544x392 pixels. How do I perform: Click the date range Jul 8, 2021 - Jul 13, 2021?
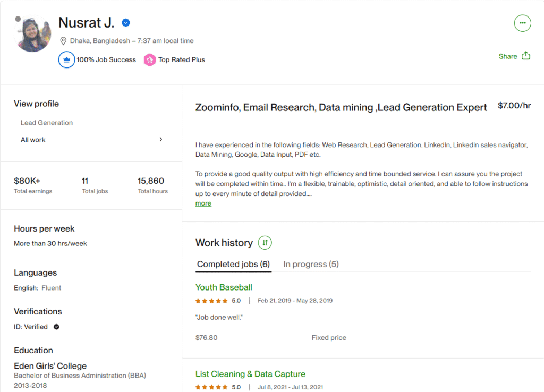click(x=290, y=387)
